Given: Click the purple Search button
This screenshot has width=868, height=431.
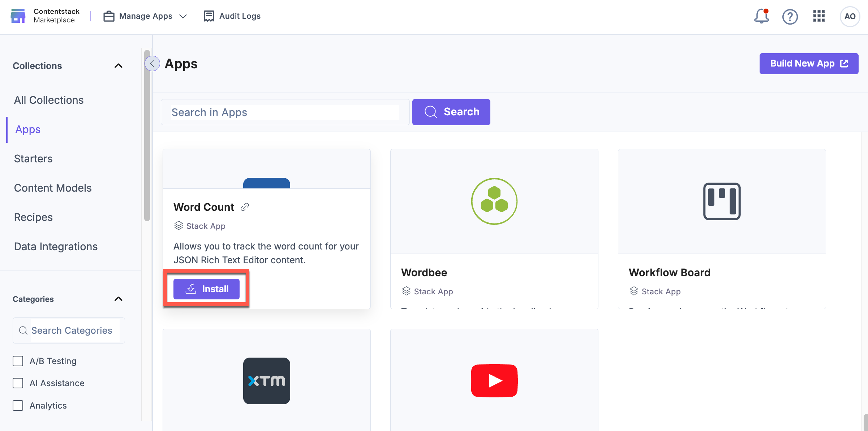Looking at the screenshot, I should (x=451, y=112).
